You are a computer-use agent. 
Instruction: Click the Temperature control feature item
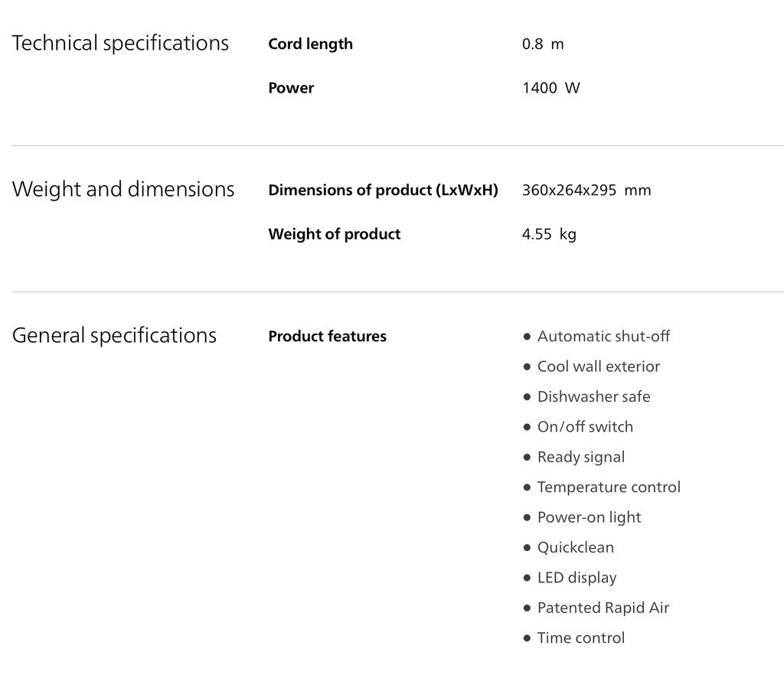pos(609,487)
